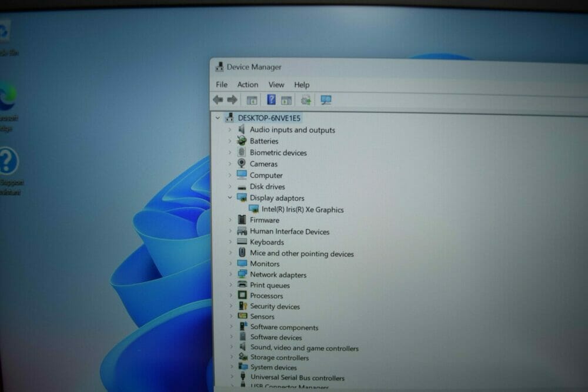Click the Scan for hardware changes monitor icon
Screen dimensions: 588x392
click(326, 100)
